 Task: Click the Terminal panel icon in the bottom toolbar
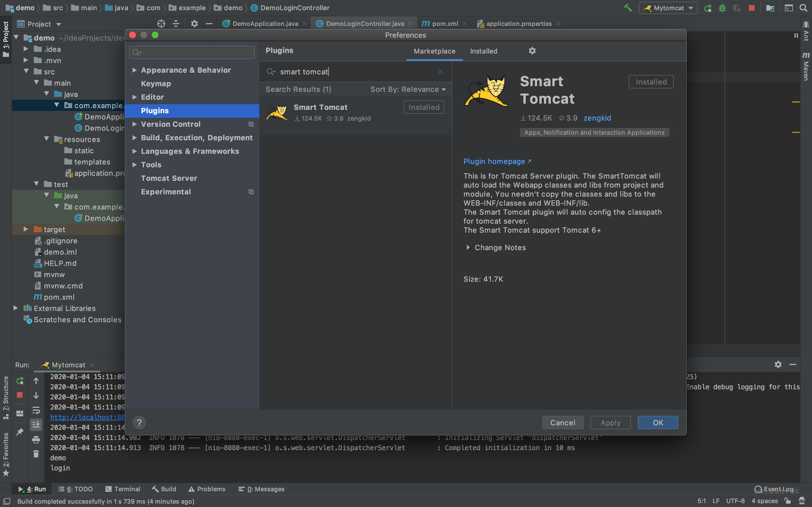[x=123, y=489]
